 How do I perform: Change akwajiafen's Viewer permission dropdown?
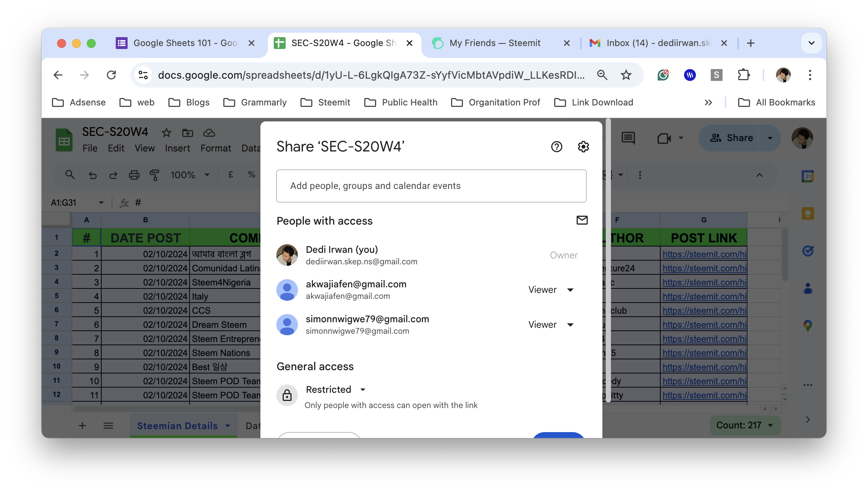pos(551,290)
